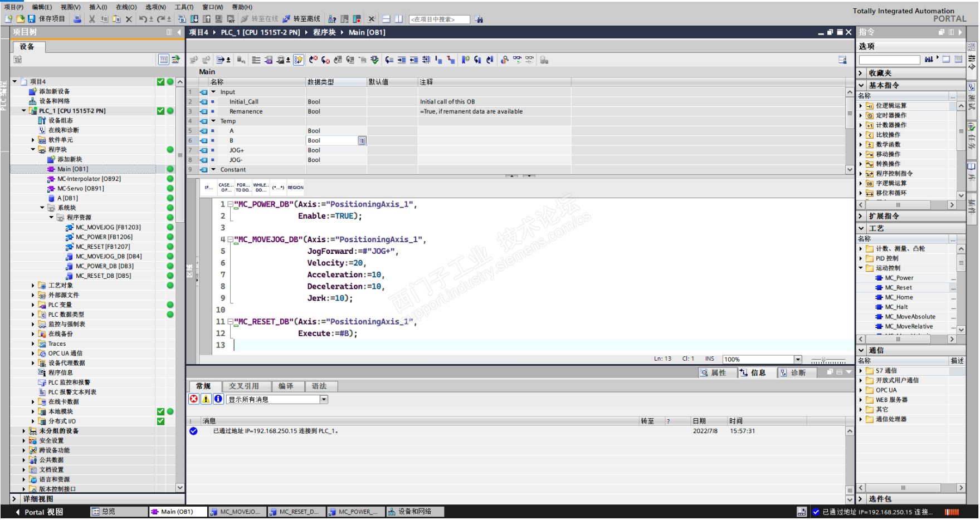Open the Edit (编辑) menu
Screen dimensions: 980x520
42,7
